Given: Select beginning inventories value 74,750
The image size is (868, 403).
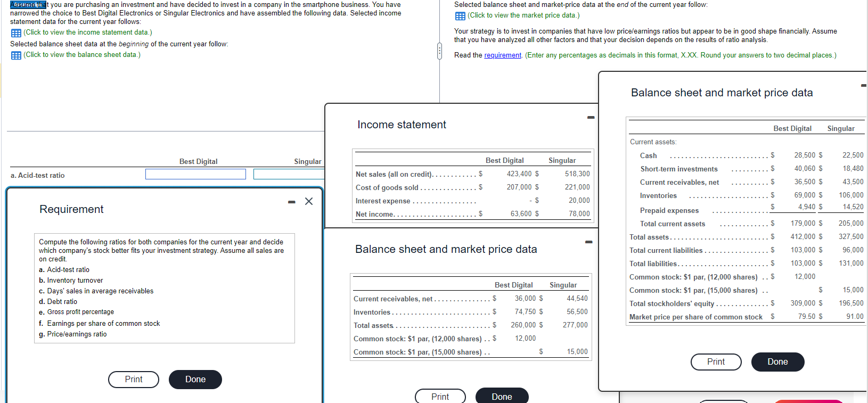Looking at the screenshot, I should click(x=526, y=312).
